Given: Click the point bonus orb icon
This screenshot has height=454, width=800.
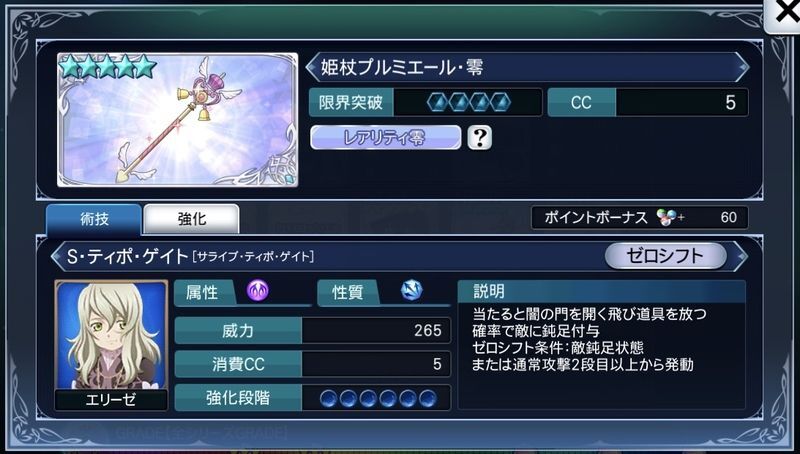Looking at the screenshot, I should 667,217.
